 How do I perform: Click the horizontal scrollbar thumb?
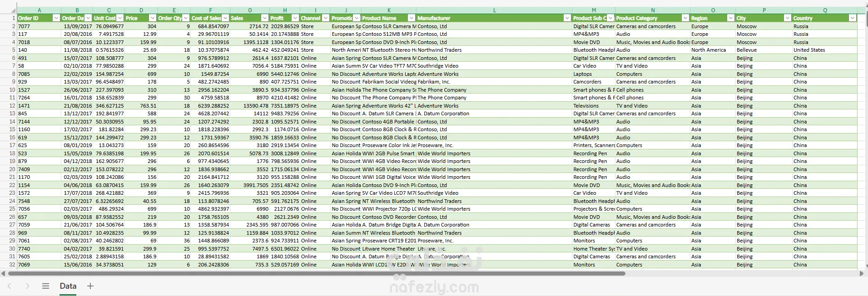(317, 273)
